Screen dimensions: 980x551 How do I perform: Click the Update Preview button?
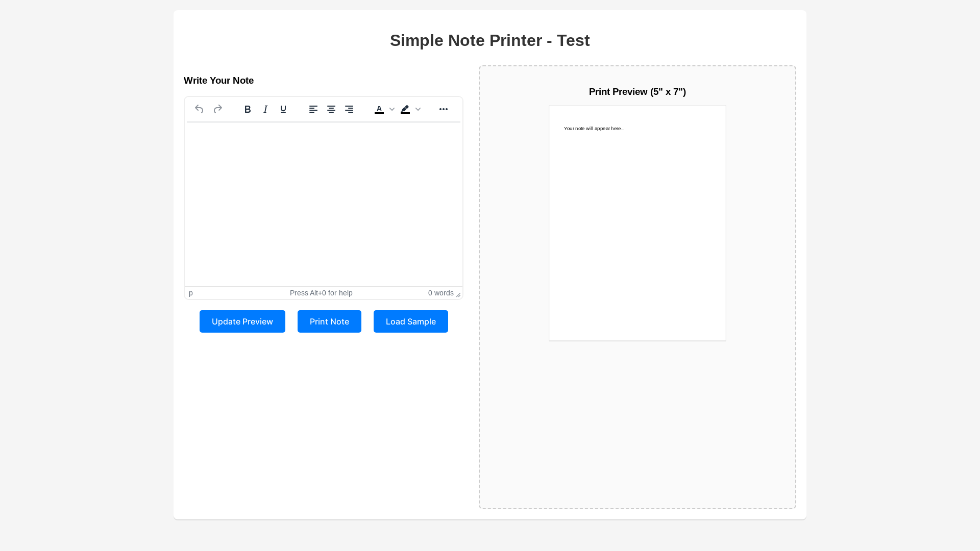click(x=242, y=321)
